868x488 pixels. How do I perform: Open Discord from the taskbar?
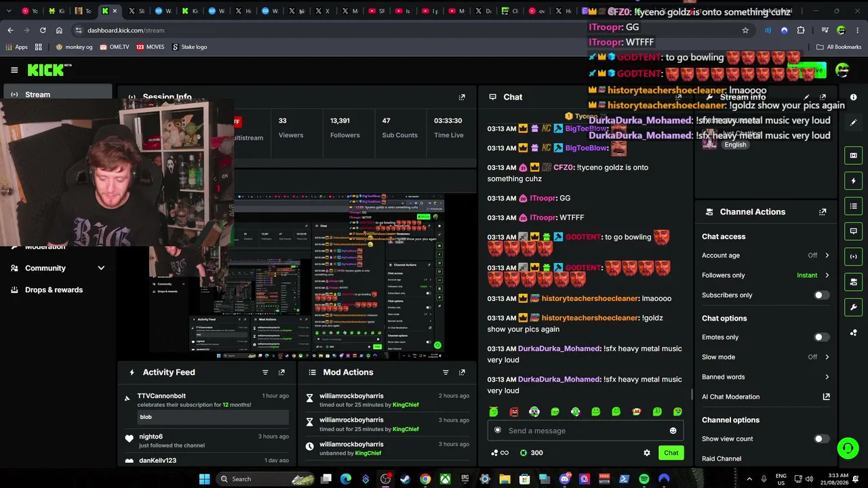565,479
